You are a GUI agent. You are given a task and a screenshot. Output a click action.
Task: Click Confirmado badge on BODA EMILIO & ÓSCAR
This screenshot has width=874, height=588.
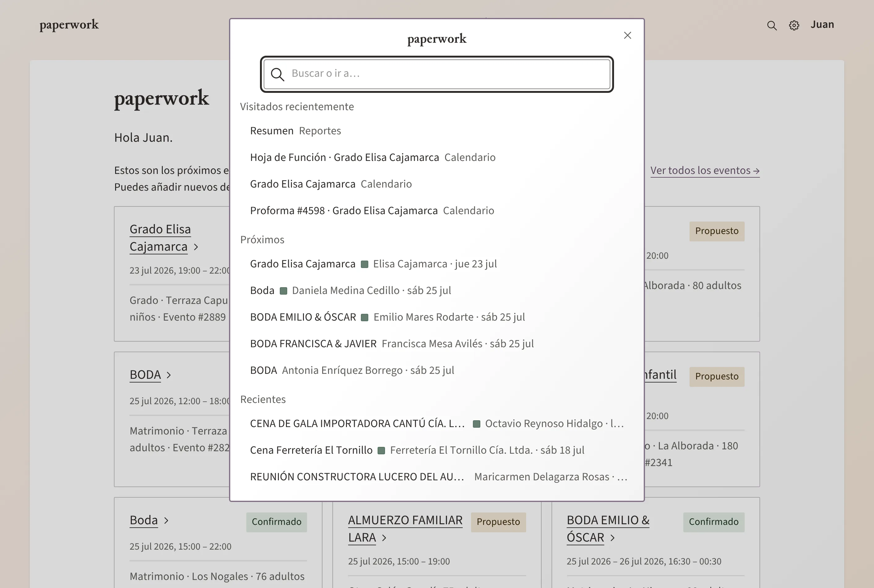tap(713, 522)
